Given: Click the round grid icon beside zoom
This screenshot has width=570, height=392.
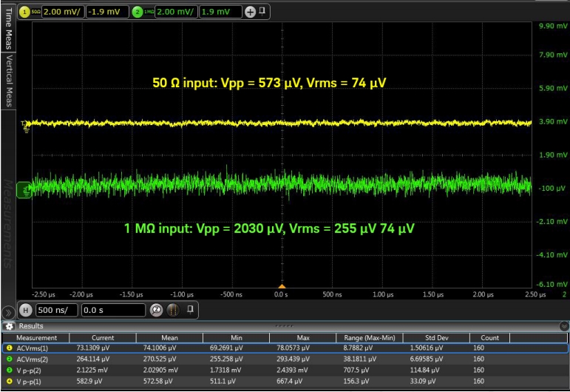Looking at the screenshot, I should 172,309.
